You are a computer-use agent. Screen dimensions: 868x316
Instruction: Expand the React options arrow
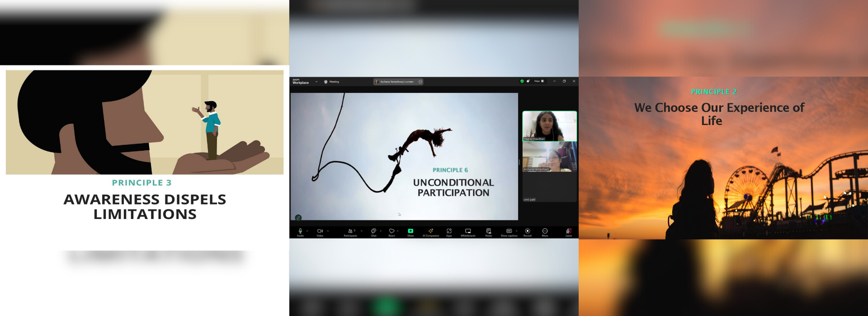tap(398, 231)
